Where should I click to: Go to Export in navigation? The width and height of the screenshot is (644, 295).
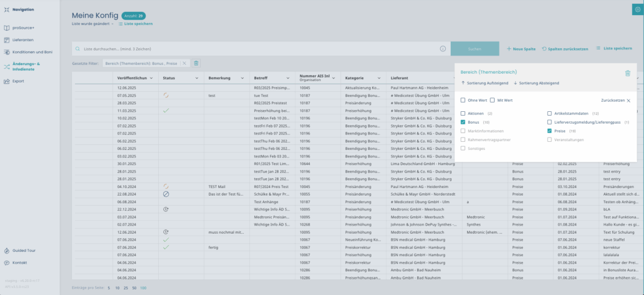[x=18, y=81]
